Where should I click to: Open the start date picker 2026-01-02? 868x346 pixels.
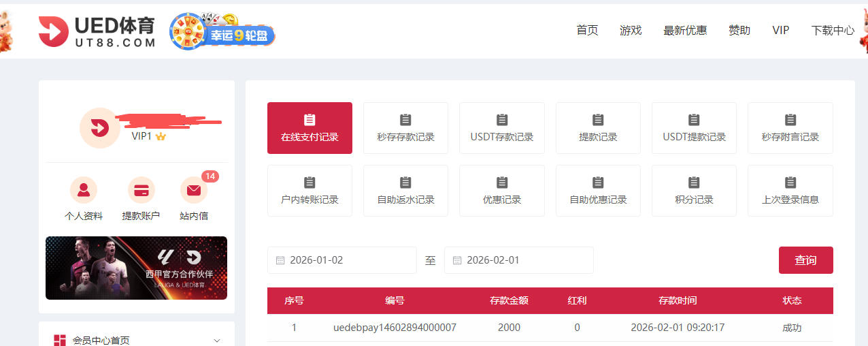click(341, 260)
